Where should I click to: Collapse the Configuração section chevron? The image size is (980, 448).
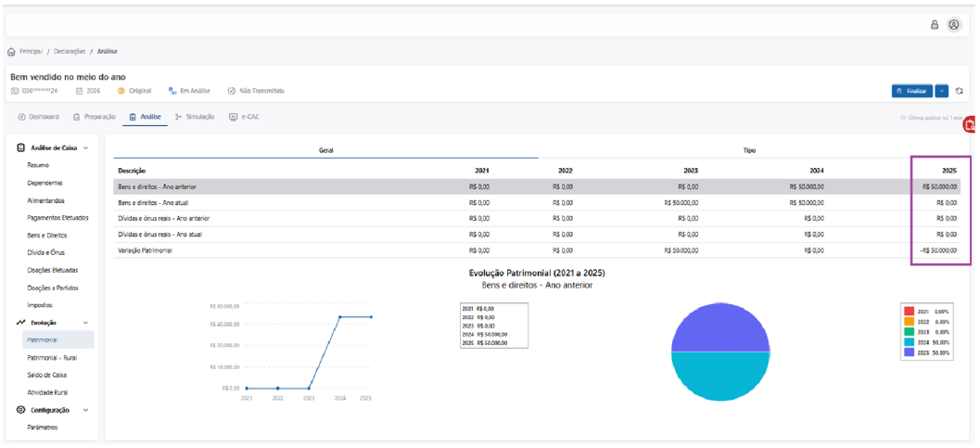tap(85, 410)
